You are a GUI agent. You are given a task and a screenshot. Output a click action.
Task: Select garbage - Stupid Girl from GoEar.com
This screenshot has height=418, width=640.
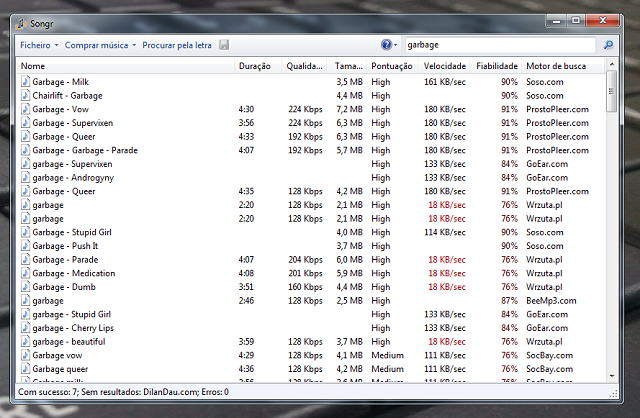tap(71, 314)
